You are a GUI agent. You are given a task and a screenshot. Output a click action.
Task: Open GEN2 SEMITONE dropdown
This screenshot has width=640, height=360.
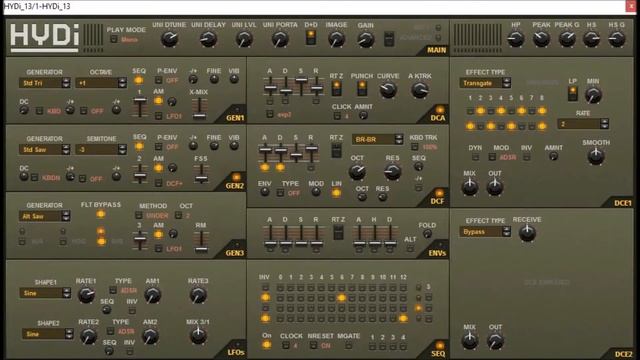101,149
